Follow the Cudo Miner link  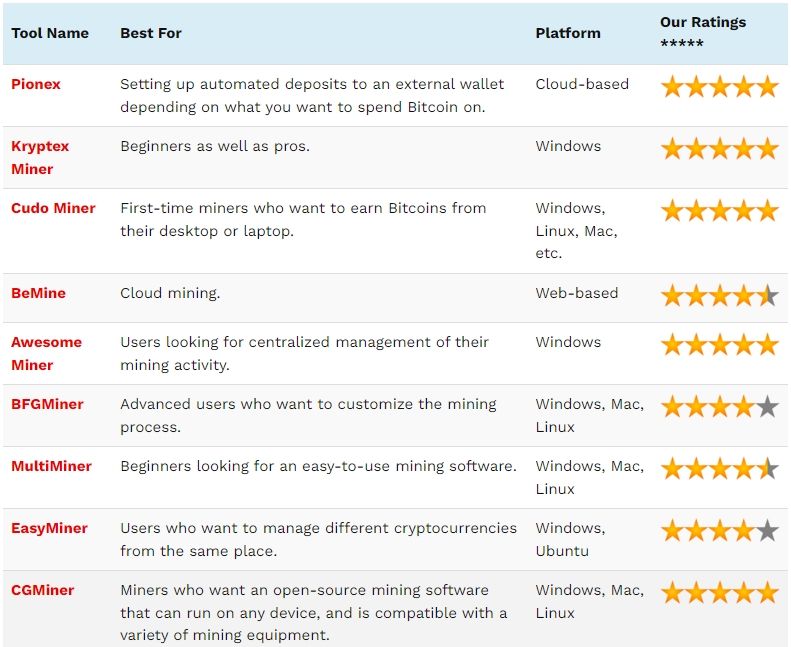click(53, 208)
